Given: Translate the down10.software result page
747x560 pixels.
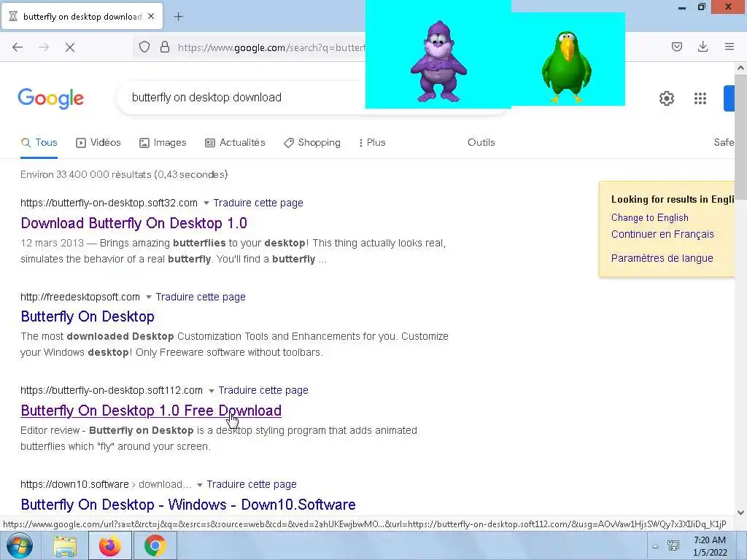Looking at the screenshot, I should pos(252,484).
